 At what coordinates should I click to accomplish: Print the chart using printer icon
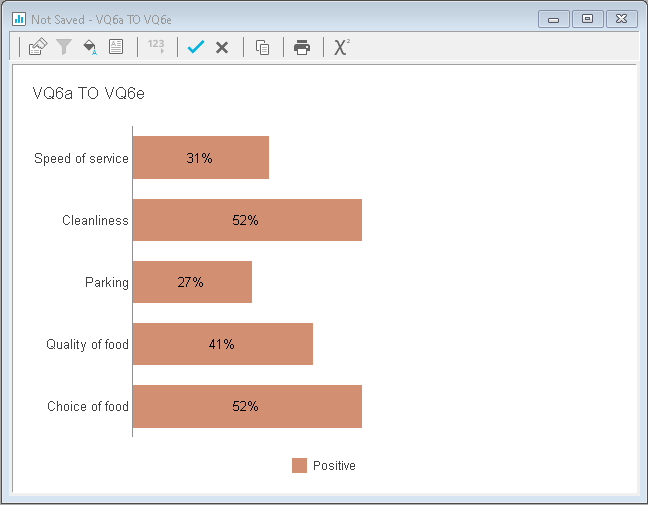pos(302,47)
